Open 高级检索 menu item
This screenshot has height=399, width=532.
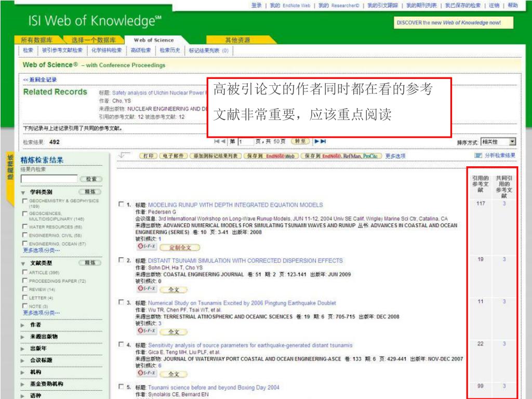tap(141, 50)
